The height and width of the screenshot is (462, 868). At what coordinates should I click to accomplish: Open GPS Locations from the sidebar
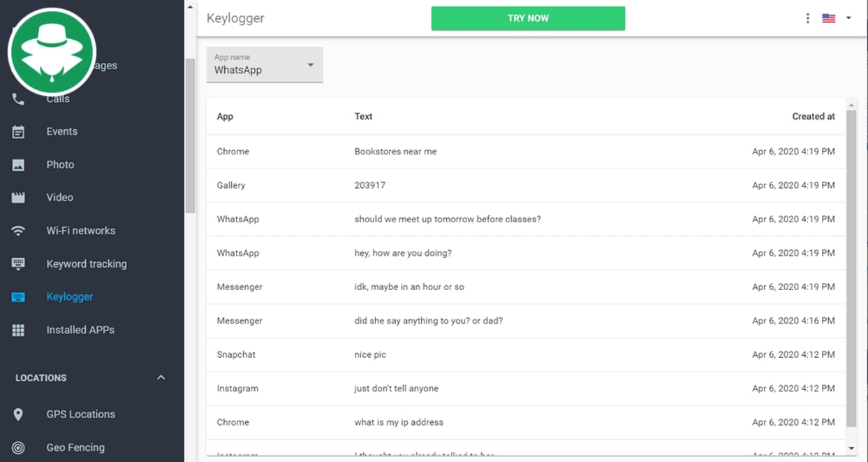pos(81,414)
